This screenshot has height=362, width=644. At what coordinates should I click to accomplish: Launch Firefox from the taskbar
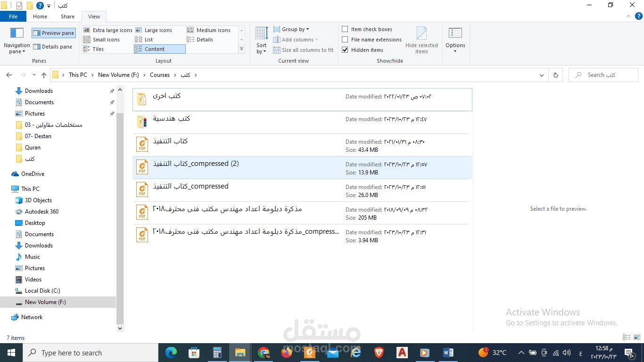pyautogui.click(x=286, y=353)
